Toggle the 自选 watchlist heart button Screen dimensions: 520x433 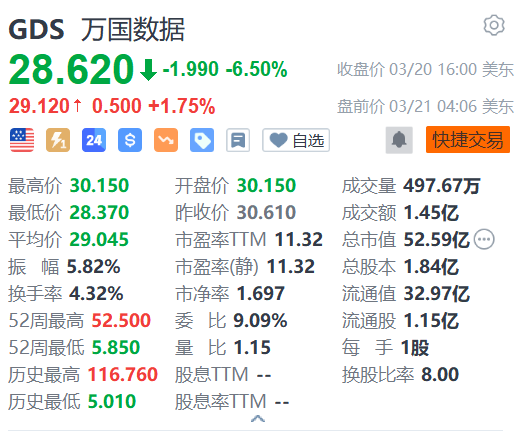pos(296,140)
